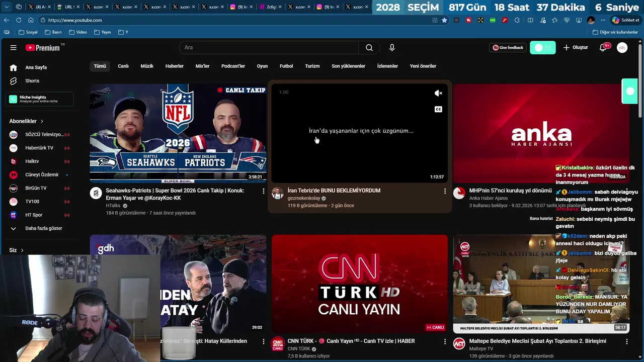This screenshot has height=362, width=644.
Task: Start voice search with the microphone icon
Action: click(x=392, y=48)
